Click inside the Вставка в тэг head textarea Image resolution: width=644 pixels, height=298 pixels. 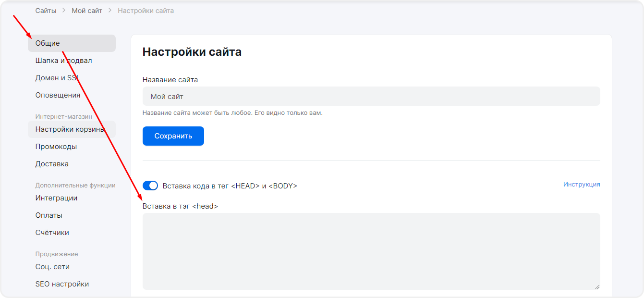371,251
